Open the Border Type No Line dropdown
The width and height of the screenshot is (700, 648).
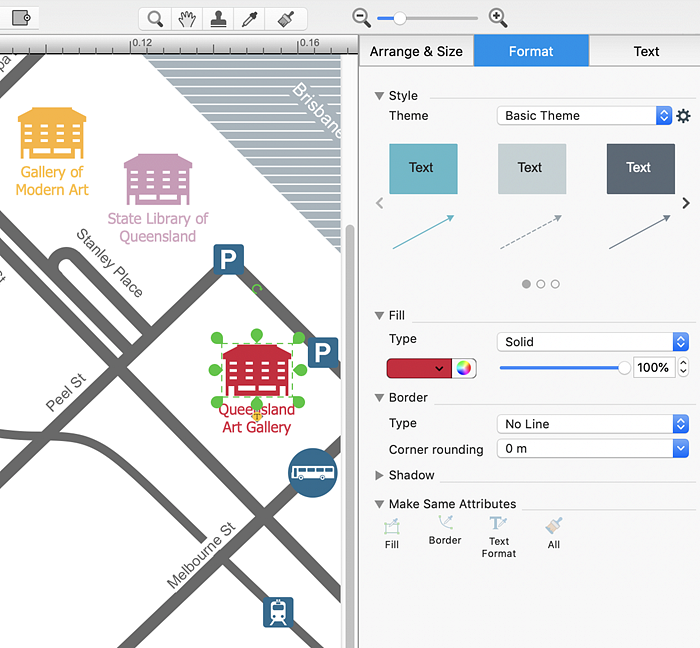tap(592, 424)
